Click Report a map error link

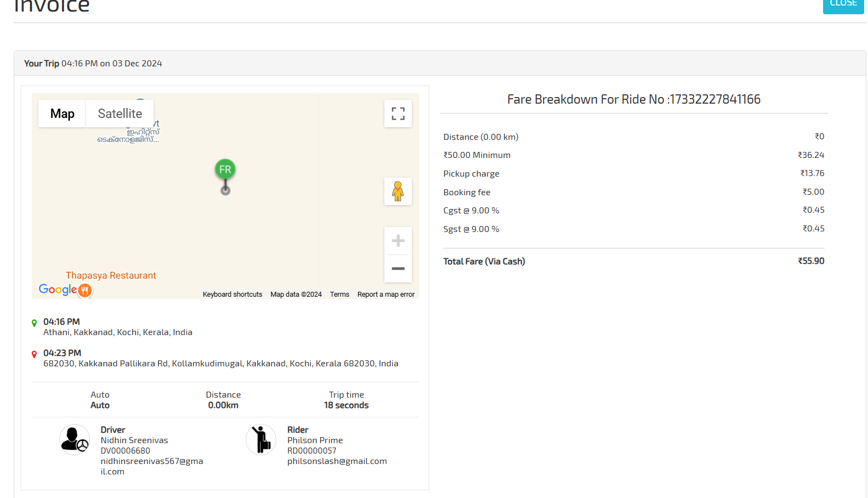click(385, 295)
